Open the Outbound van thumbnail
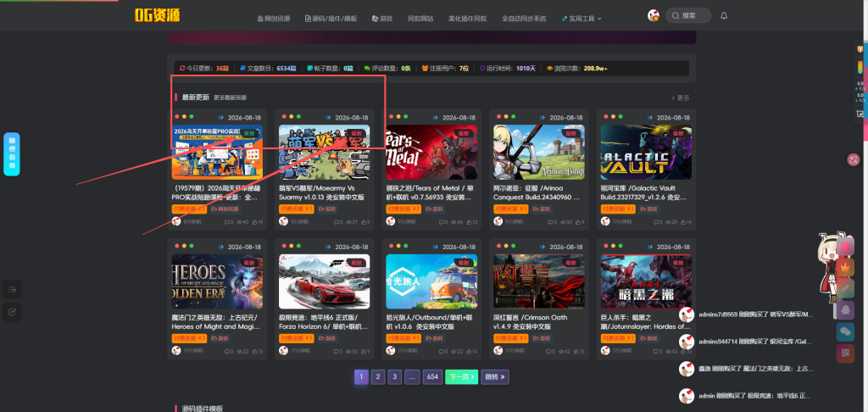This screenshot has height=412, width=868. [431, 281]
